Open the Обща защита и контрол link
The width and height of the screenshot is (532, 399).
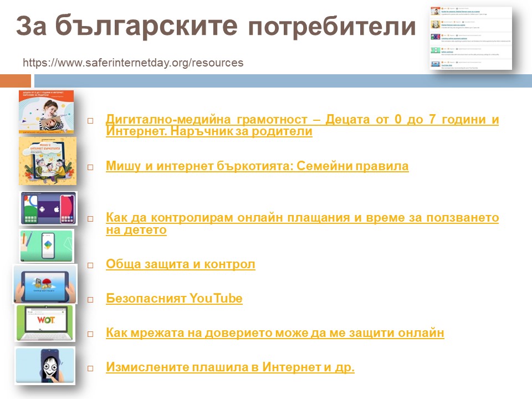tap(181, 264)
